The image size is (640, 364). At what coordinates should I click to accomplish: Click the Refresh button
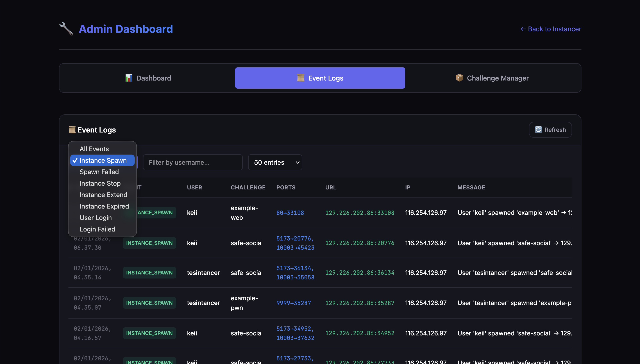(550, 130)
